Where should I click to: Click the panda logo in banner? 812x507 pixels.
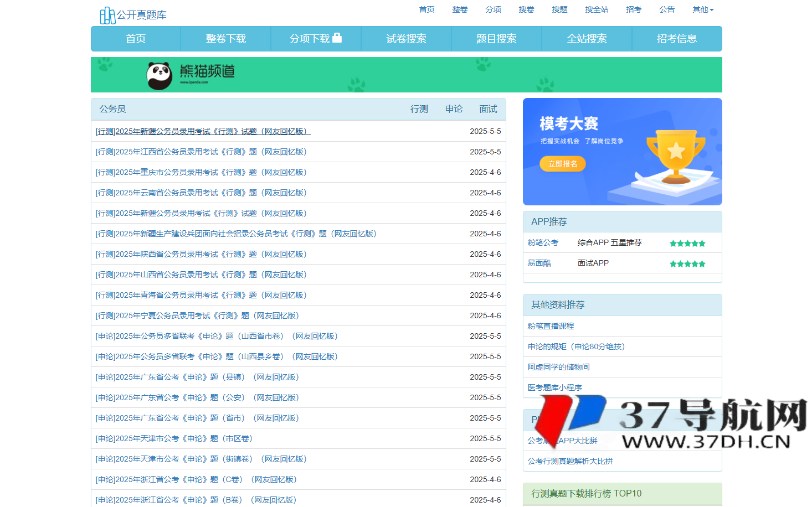point(160,75)
